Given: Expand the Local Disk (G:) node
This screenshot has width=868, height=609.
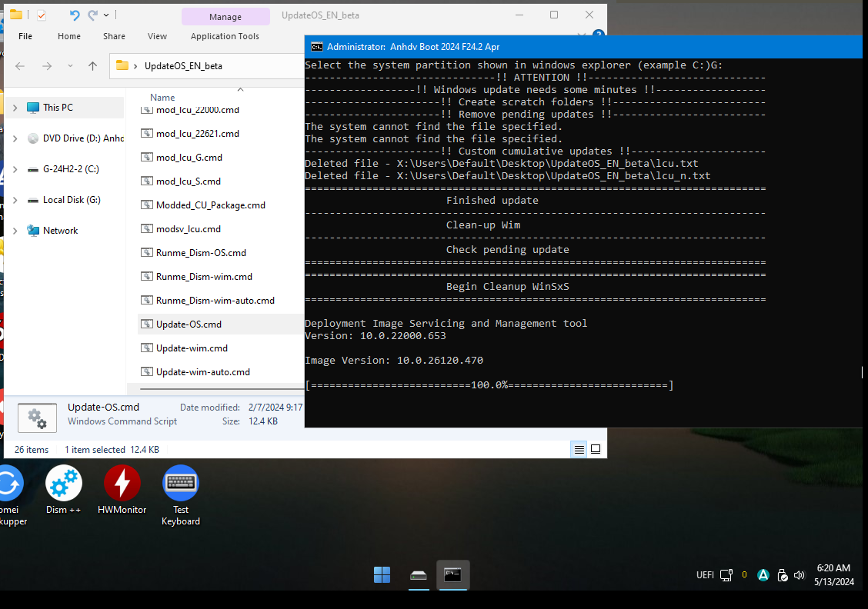Looking at the screenshot, I should pyautogui.click(x=15, y=200).
